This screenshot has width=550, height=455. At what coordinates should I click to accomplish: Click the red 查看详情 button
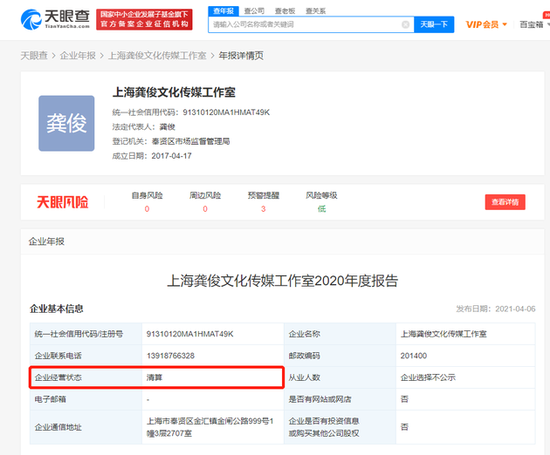point(505,202)
